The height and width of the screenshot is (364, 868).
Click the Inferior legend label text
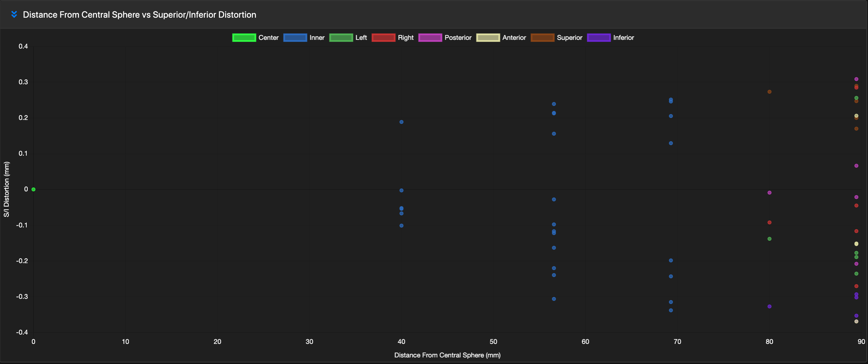(x=623, y=37)
